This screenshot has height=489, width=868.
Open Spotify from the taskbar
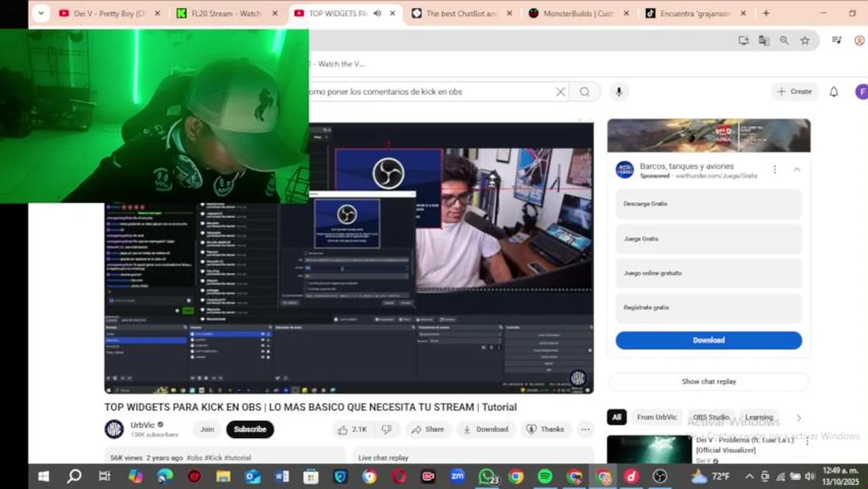[x=545, y=477]
